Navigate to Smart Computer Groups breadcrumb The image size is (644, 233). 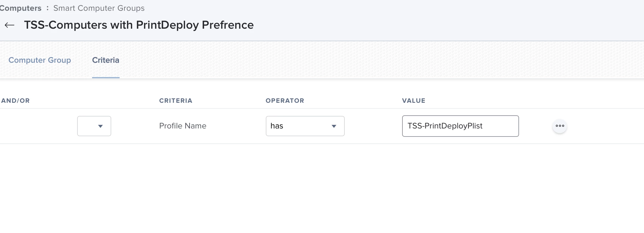[x=99, y=8]
